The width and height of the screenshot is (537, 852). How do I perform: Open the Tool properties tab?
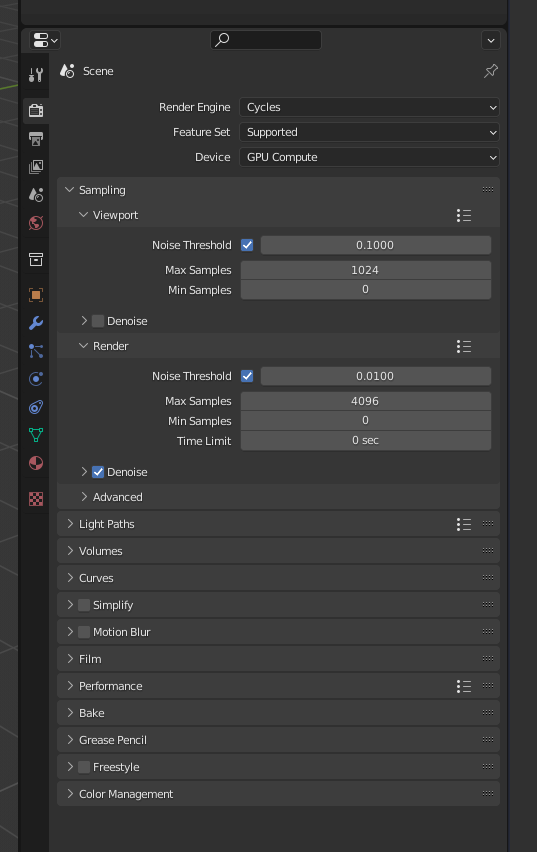point(36,74)
